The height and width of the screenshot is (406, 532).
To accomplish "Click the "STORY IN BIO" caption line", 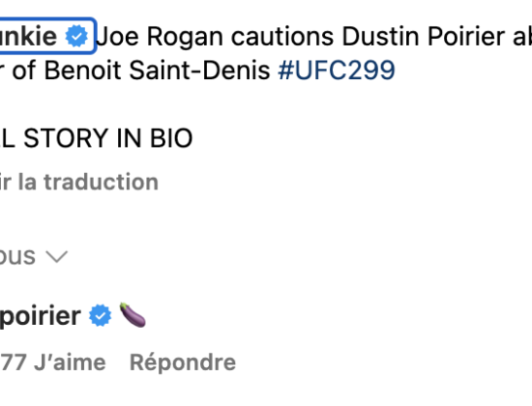I will click(108, 138).
